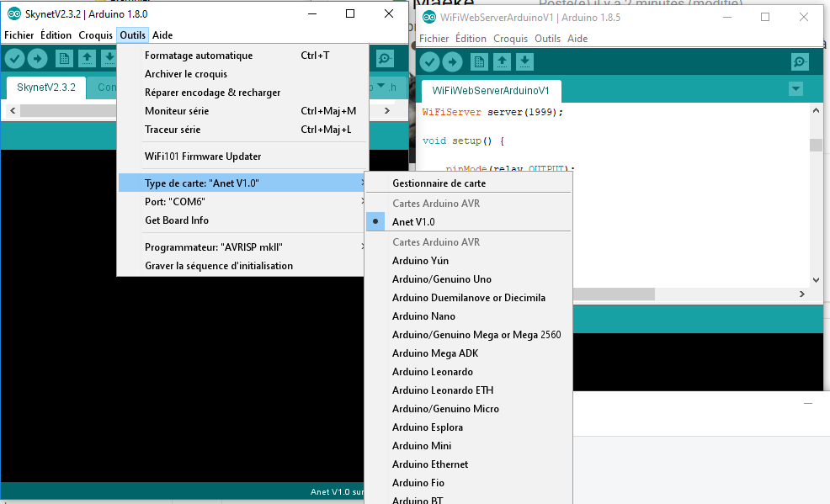The image size is (830, 504).
Task: Select Anet V1.0 radio entry
Action: pos(469,221)
